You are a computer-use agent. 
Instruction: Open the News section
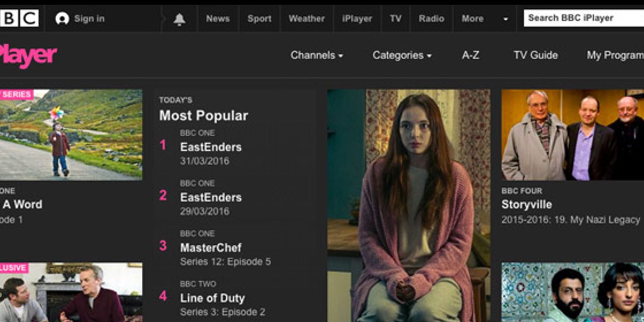pos(218,18)
